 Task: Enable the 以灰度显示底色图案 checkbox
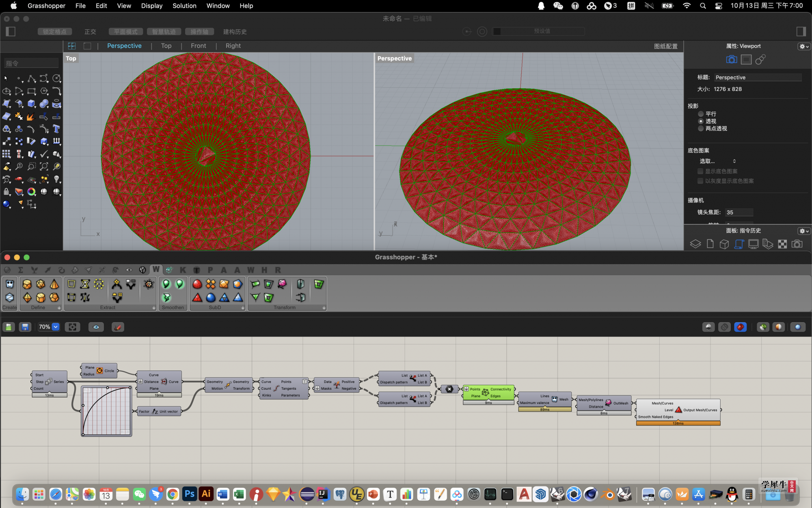click(700, 181)
